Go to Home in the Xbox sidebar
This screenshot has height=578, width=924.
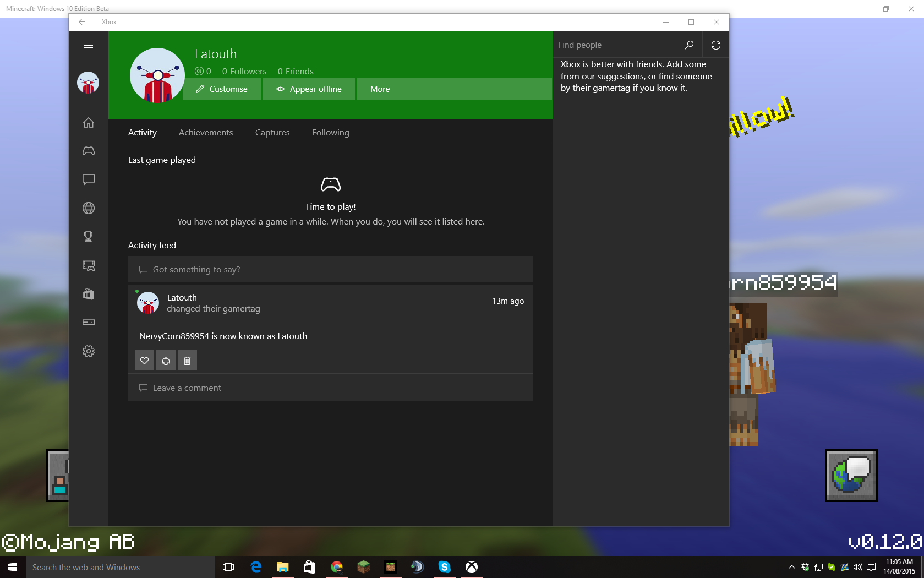point(89,122)
